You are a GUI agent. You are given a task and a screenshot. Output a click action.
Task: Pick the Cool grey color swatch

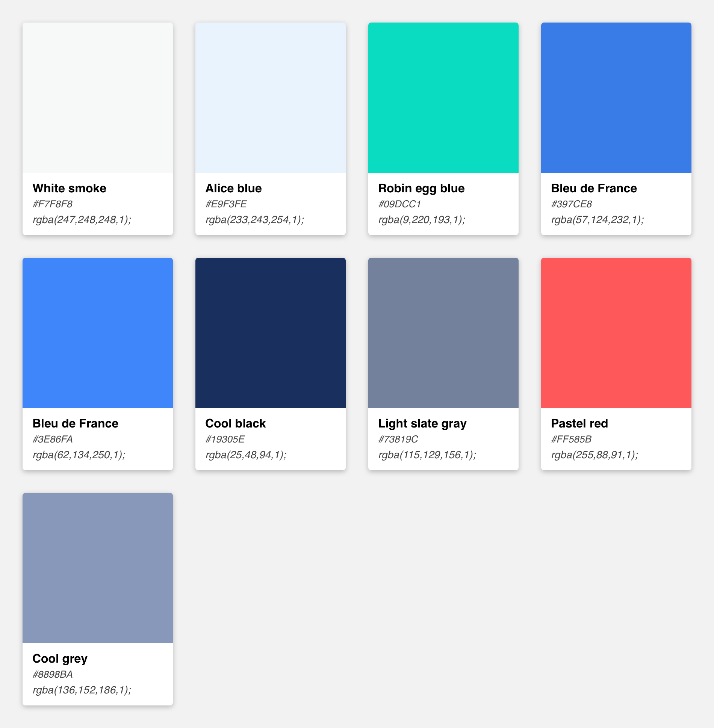pos(98,568)
